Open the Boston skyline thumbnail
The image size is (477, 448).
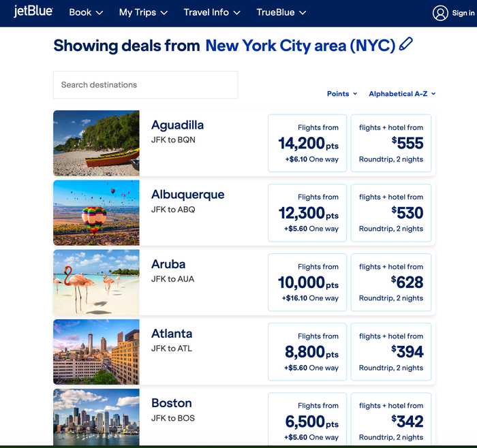tap(96, 417)
